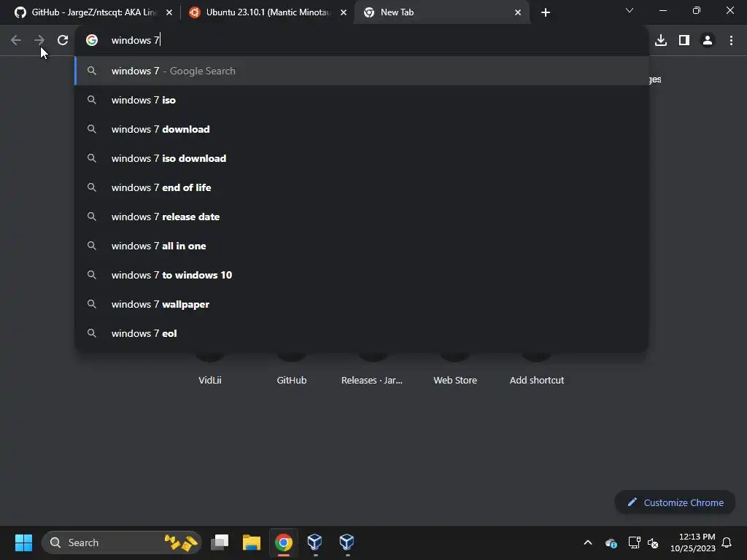Reload the current page
The width and height of the screenshot is (747, 560).
tap(63, 41)
